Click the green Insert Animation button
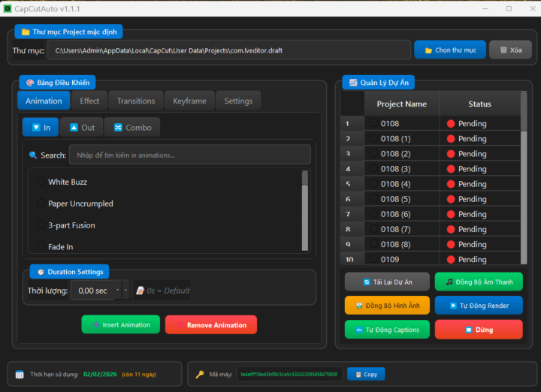The width and height of the screenshot is (541, 392). pyautogui.click(x=121, y=324)
